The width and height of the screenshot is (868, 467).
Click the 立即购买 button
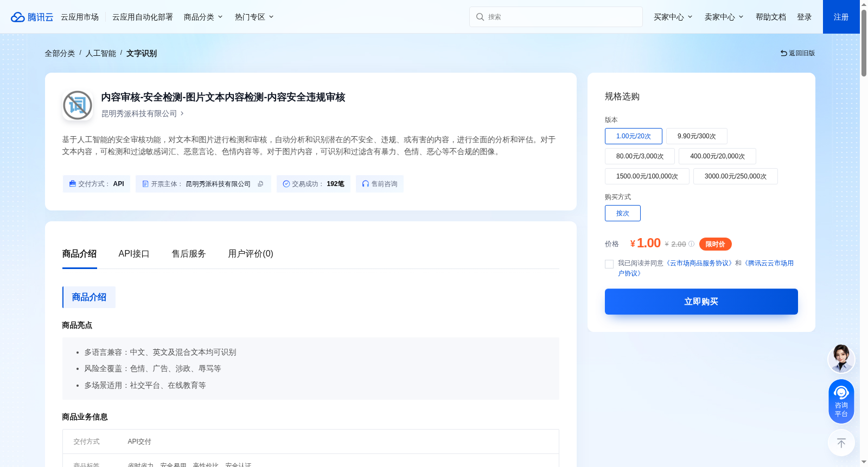701,302
